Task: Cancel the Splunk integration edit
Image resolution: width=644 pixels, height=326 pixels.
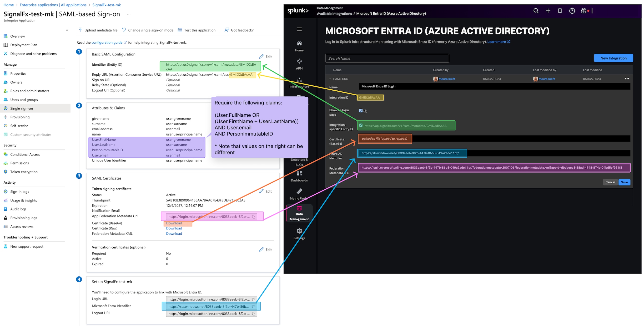Action: [x=610, y=182]
